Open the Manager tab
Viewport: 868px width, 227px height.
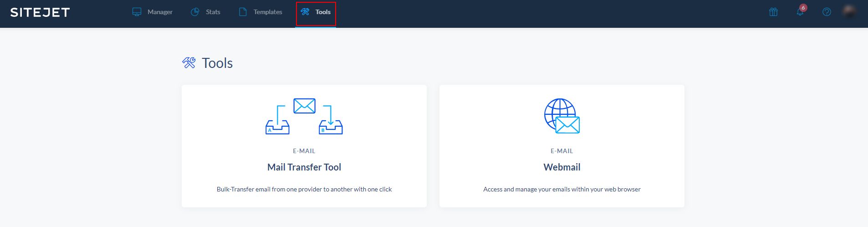[153, 12]
